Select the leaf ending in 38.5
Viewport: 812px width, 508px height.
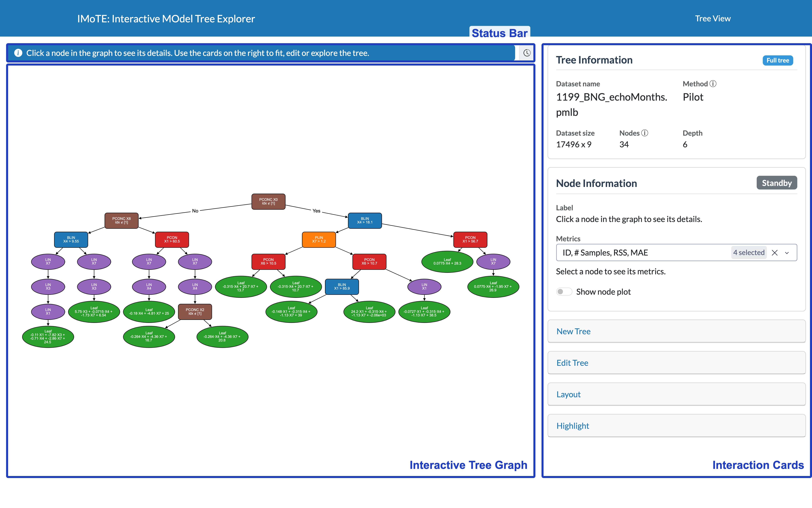[424, 312]
